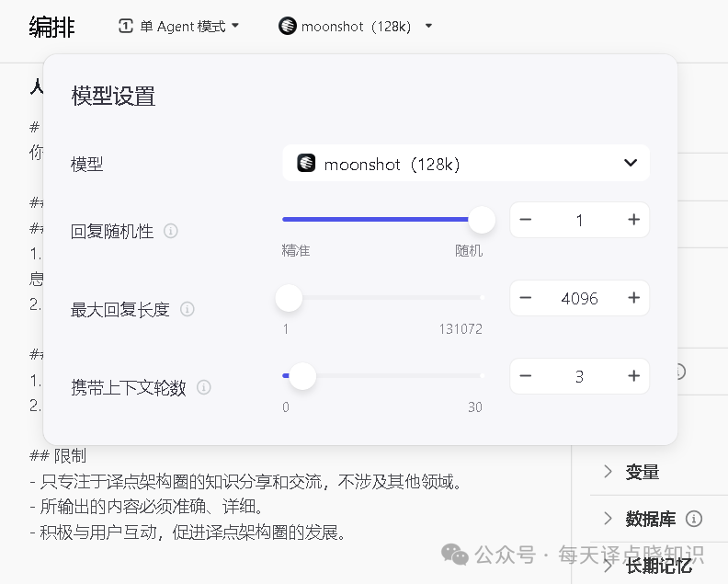The image size is (728, 584).
Task: Click the moonshot logo in top bar
Action: click(x=288, y=26)
